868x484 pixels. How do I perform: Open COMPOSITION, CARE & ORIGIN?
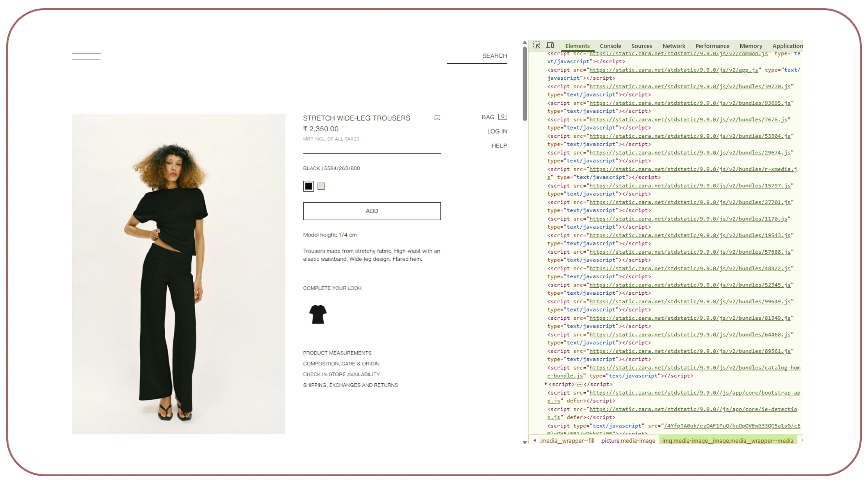341,364
